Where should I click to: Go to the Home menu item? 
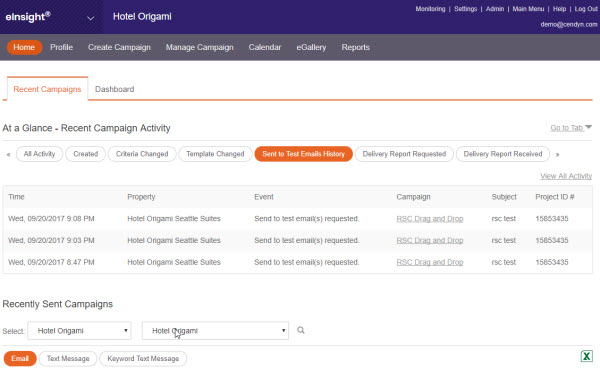pos(24,47)
